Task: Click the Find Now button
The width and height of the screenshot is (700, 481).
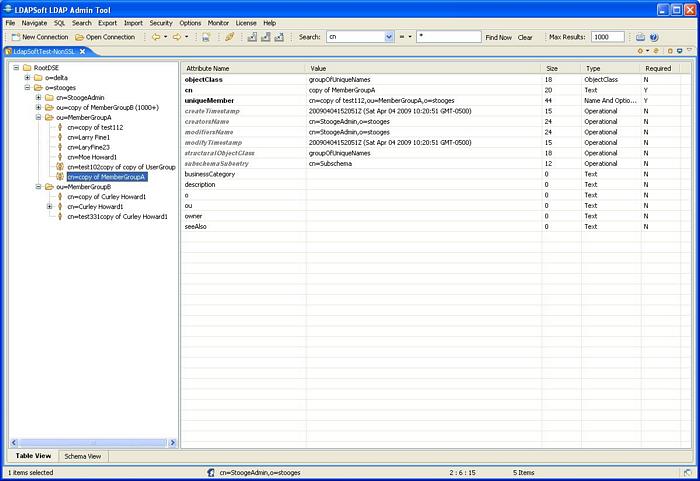Action: (x=498, y=37)
